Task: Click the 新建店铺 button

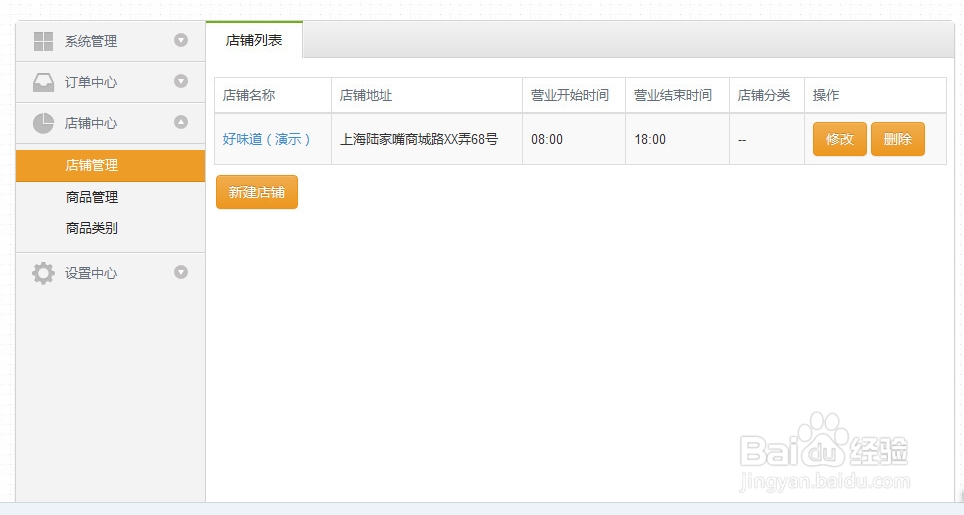Action: (x=257, y=192)
